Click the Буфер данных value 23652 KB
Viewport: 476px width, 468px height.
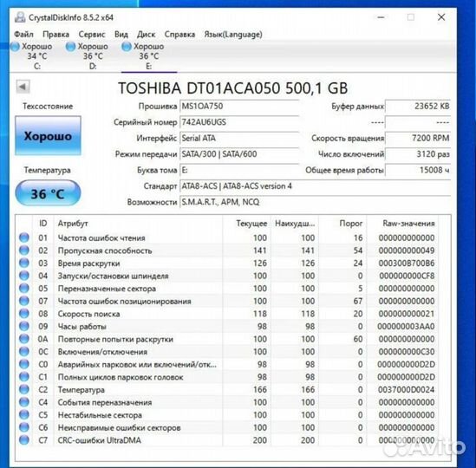418,107
